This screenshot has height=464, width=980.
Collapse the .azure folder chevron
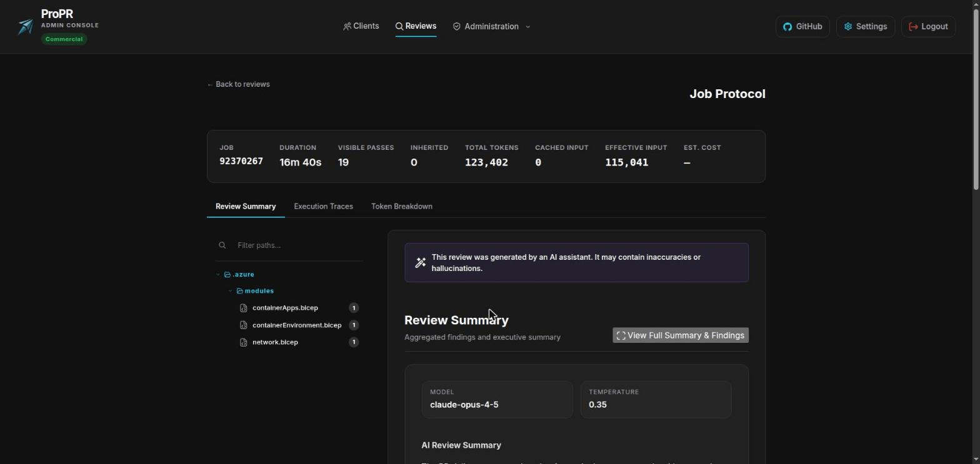click(218, 275)
